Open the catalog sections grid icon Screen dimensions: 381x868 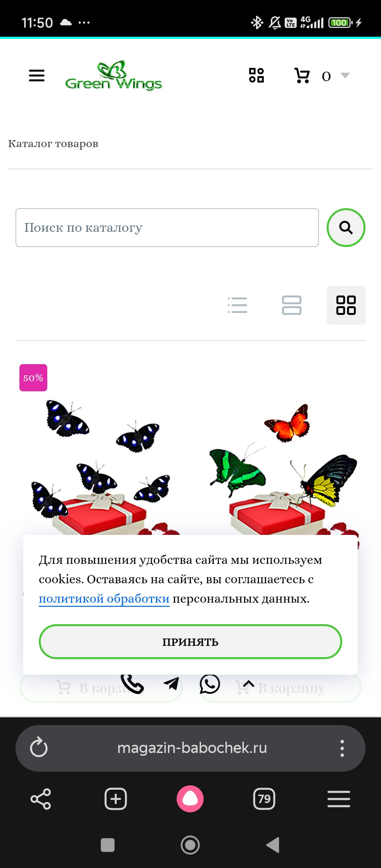(256, 75)
